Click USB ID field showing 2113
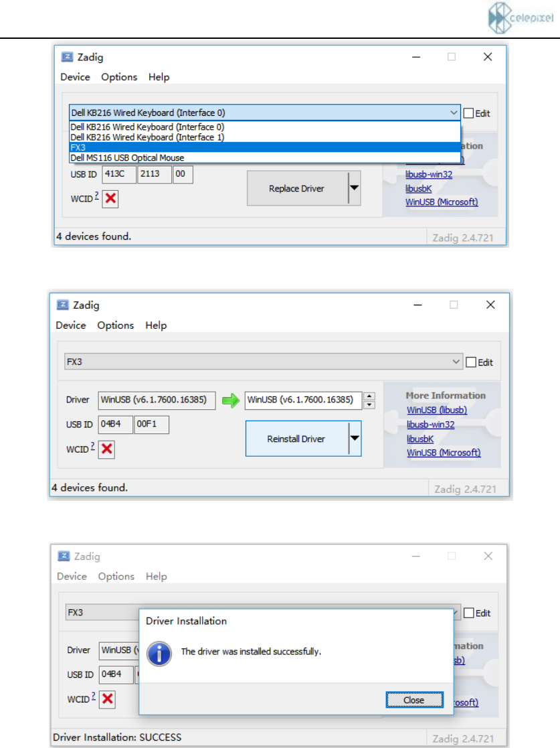560x748 pixels. pyautogui.click(x=155, y=174)
